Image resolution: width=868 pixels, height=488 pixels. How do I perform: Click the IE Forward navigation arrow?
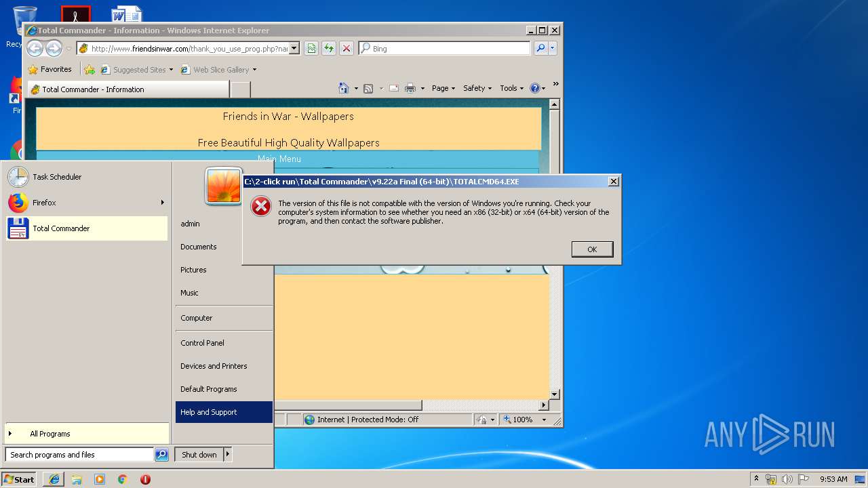pyautogui.click(x=54, y=48)
